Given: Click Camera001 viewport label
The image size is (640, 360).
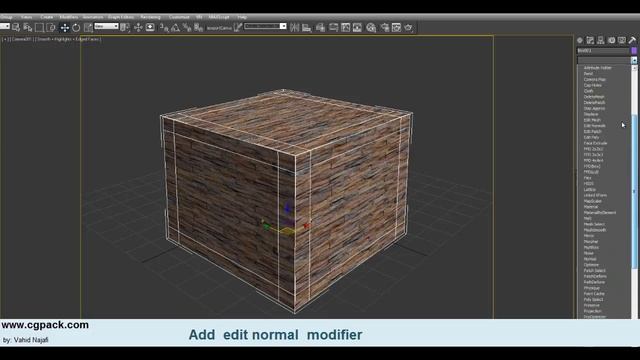Looking at the screenshot, I should [x=21, y=39].
